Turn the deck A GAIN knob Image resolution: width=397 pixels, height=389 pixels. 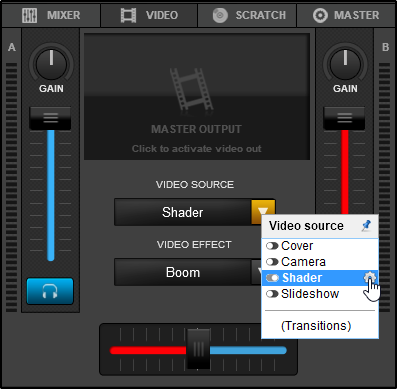tap(51, 64)
